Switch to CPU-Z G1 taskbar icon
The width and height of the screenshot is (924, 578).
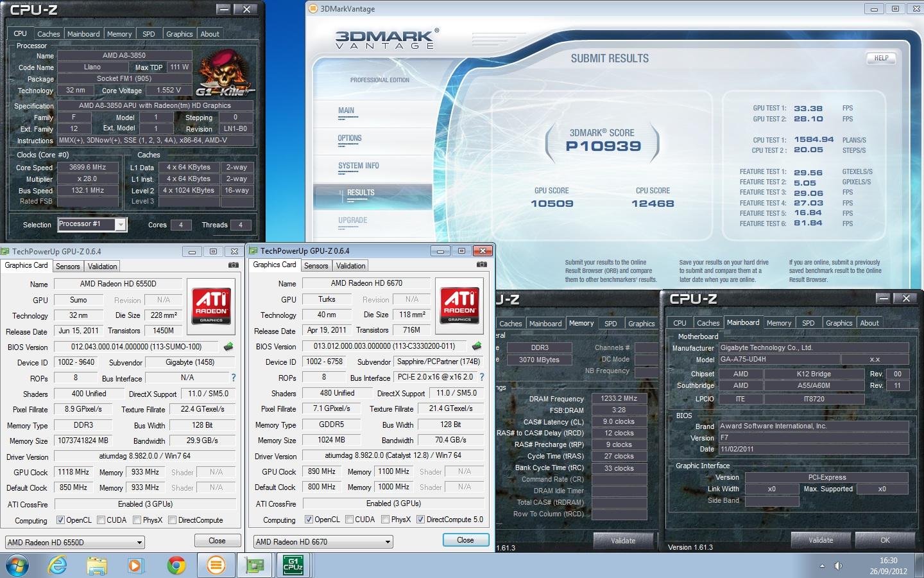[x=293, y=566]
